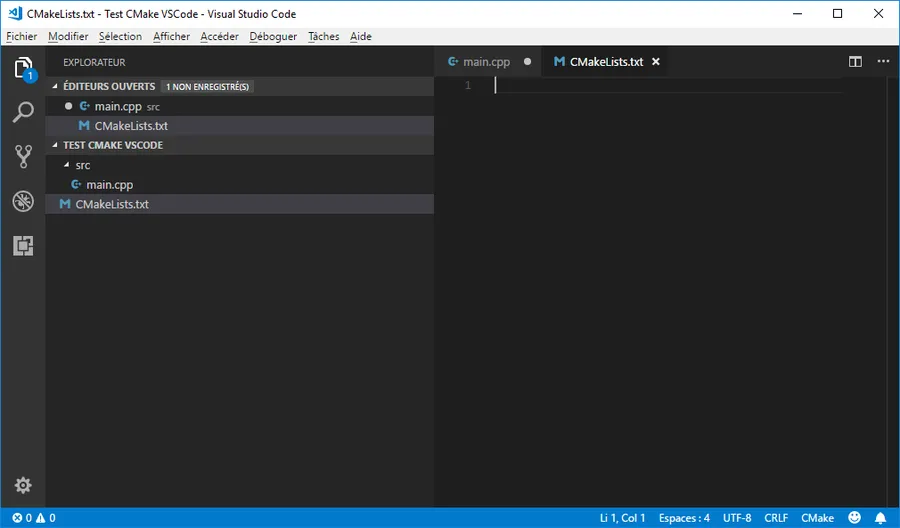Image resolution: width=900 pixels, height=528 pixels.
Task: Open the Fichier menu
Action: click(21, 36)
